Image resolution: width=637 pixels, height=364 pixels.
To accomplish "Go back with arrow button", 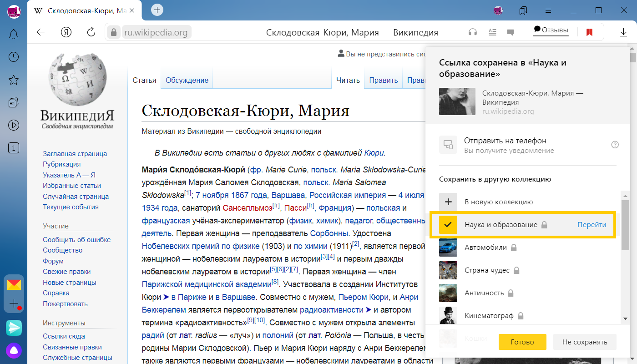I will tap(41, 32).
